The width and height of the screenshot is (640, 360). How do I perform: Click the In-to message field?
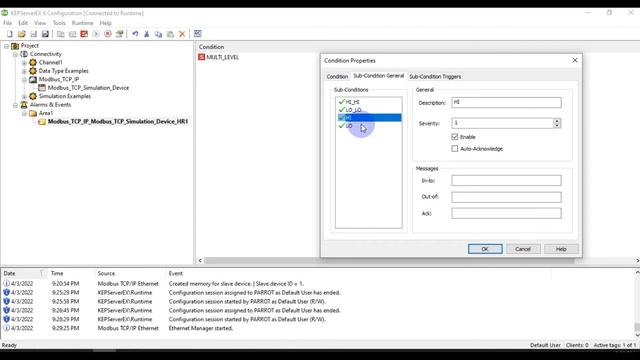pos(506,180)
